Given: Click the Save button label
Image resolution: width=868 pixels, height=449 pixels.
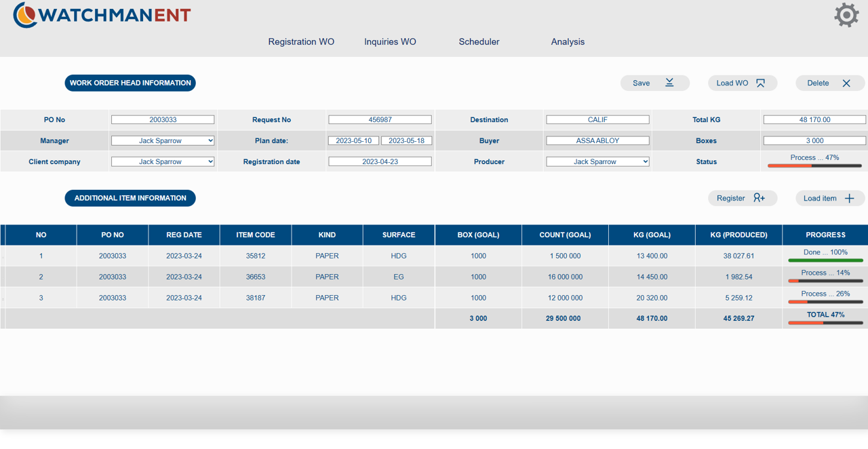Looking at the screenshot, I should pos(641,83).
